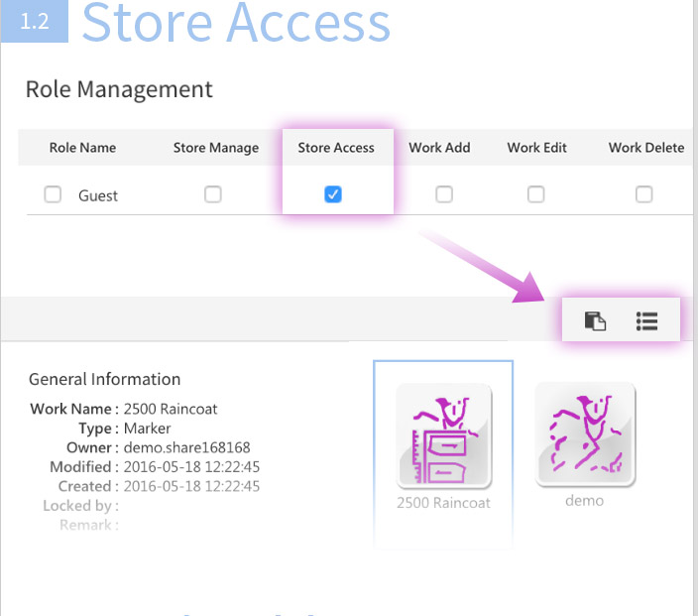Tick the Guest row selection checkbox
The height and width of the screenshot is (616, 698).
coord(53,195)
